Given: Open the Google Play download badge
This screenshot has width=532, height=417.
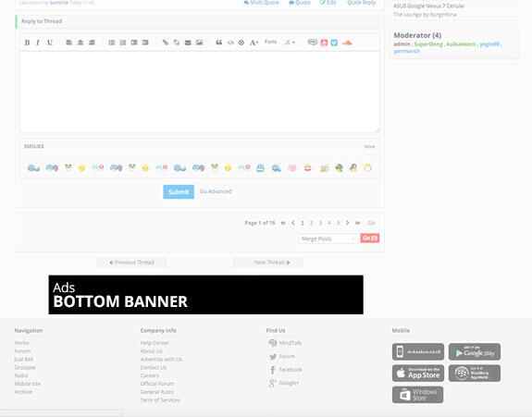Looking at the screenshot, I should pos(475,351).
